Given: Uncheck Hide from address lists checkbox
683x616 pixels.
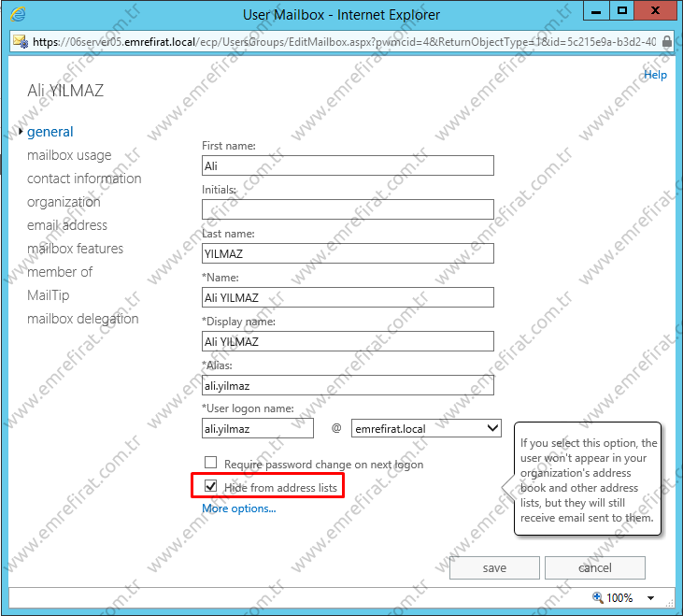Looking at the screenshot, I should 211,486.
